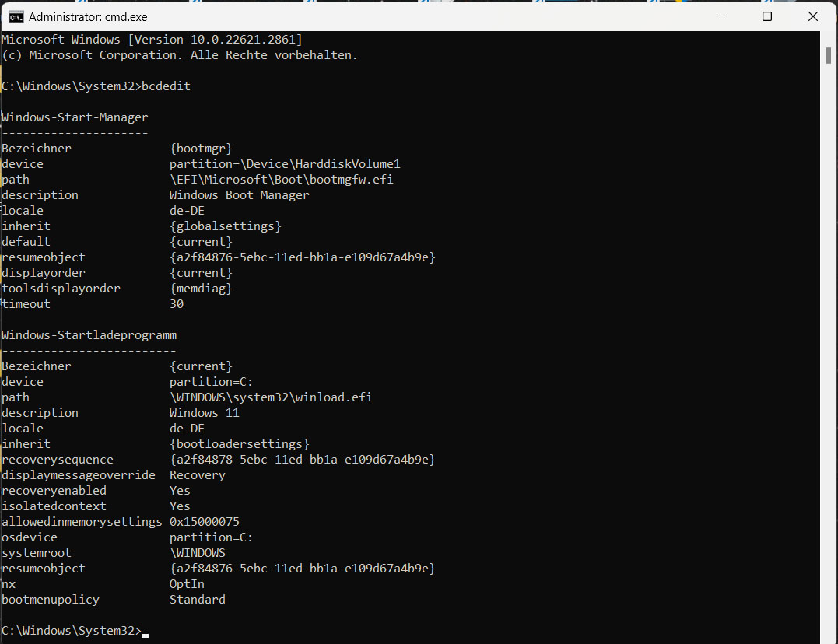Viewport: 838px width, 644px height.
Task: Click the 'Windows Boot Manager' description value
Action: coord(239,195)
